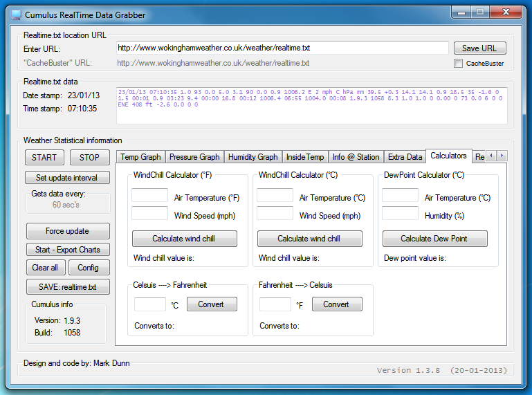Viewport: 532px width, 395px height.
Task: Open the Info @ Station tab
Action: tap(356, 157)
